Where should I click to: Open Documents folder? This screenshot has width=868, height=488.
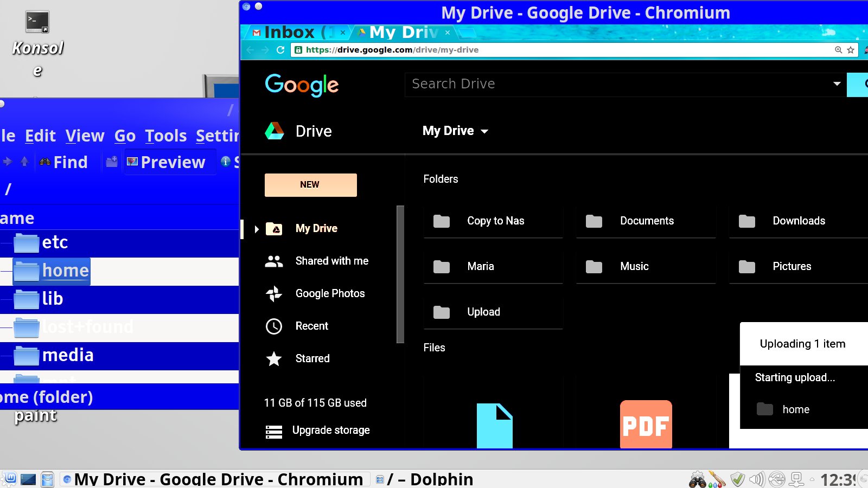point(646,221)
